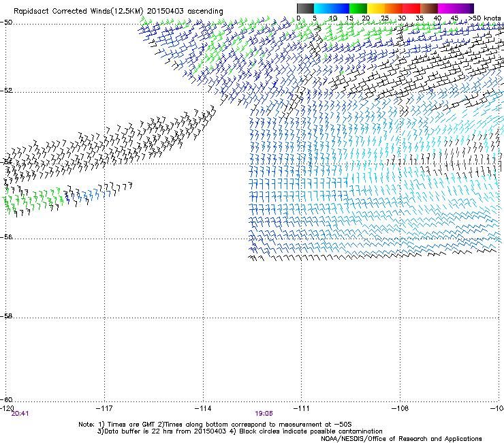Viewport: 504px width, 443px height.
Task: Click the latitude label '-58'
Action: click(6, 316)
